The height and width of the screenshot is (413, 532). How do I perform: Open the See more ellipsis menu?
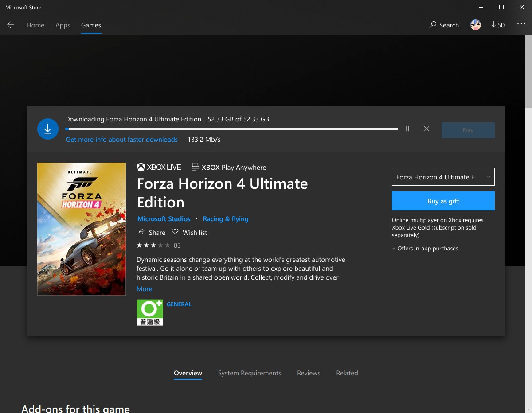pyautogui.click(x=521, y=24)
